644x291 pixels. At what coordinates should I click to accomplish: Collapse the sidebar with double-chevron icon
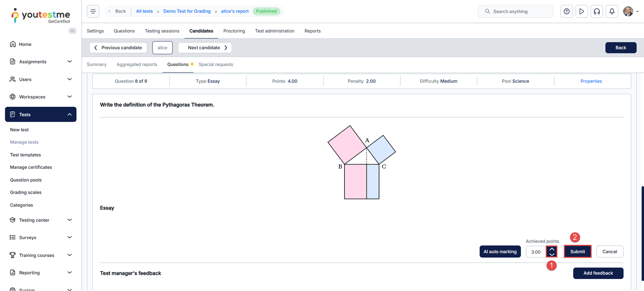tap(72, 31)
